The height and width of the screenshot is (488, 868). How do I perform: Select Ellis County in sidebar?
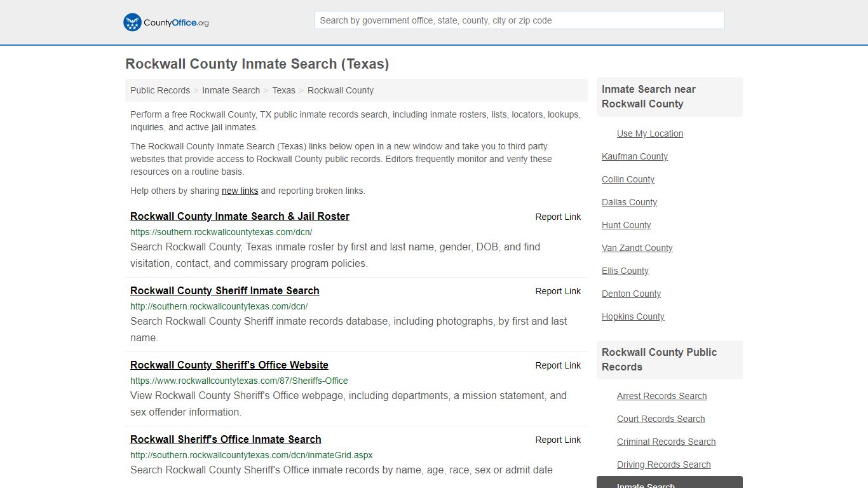pyautogui.click(x=625, y=271)
